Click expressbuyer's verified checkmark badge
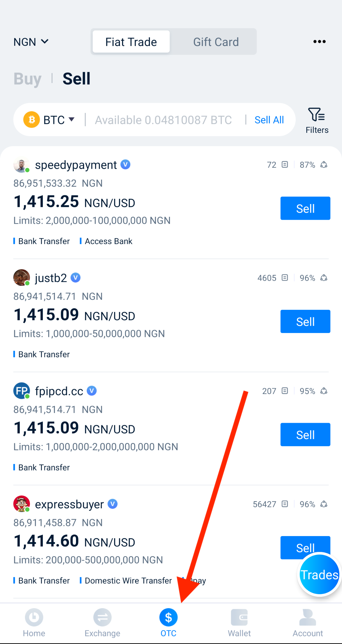The image size is (342, 644). (x=112, y=504)
